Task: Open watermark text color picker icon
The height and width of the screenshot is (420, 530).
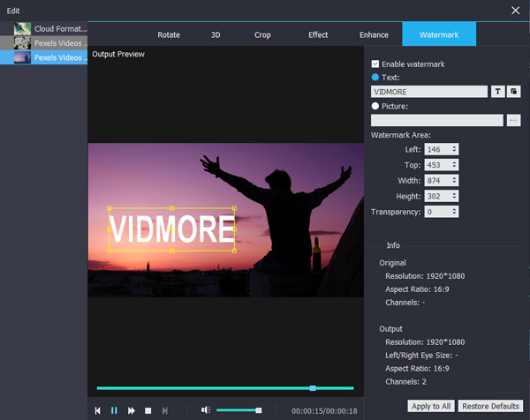Action: (513, 92)
